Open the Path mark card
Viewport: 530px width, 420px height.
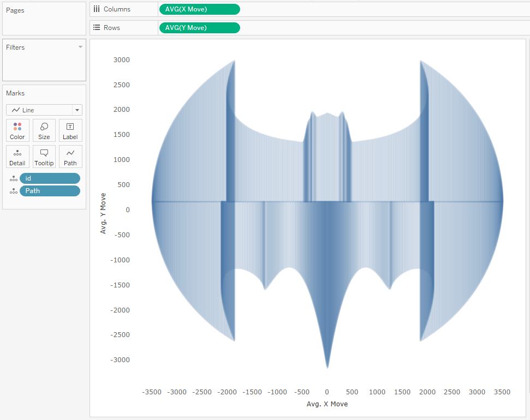pos(70,157)
